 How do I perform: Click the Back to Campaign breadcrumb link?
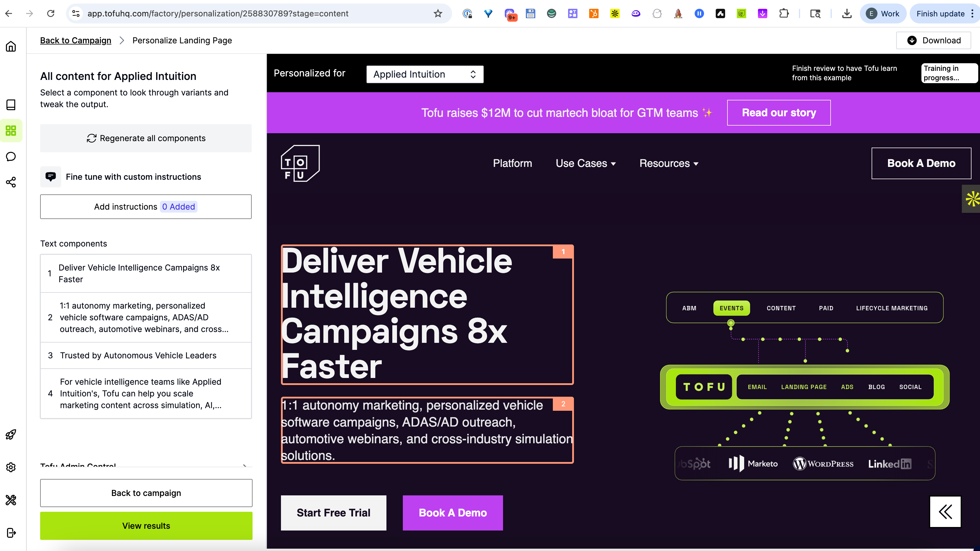pyautogui.click(x=76, y=40)
